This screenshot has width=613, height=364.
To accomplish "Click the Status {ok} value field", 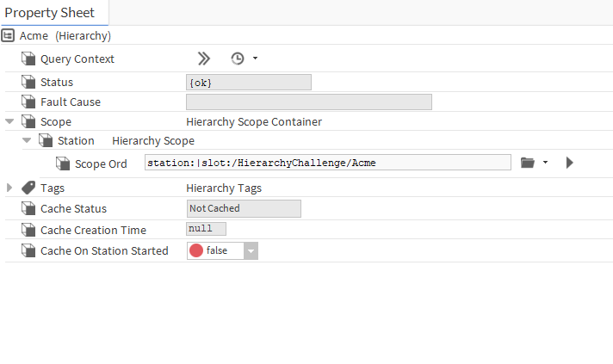I will pos(249,83).
